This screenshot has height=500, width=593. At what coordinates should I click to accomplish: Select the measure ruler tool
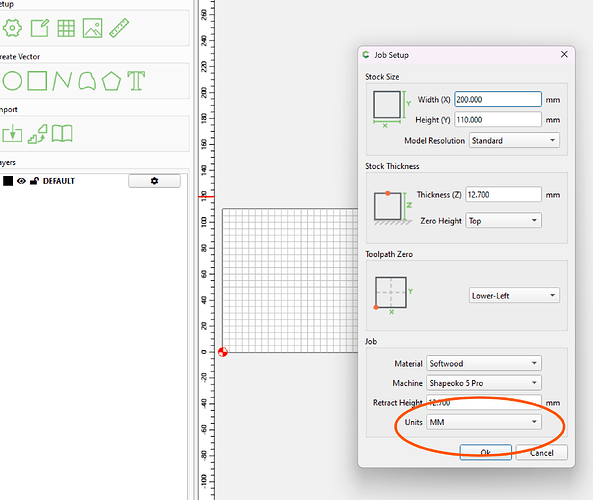(119, 28)
